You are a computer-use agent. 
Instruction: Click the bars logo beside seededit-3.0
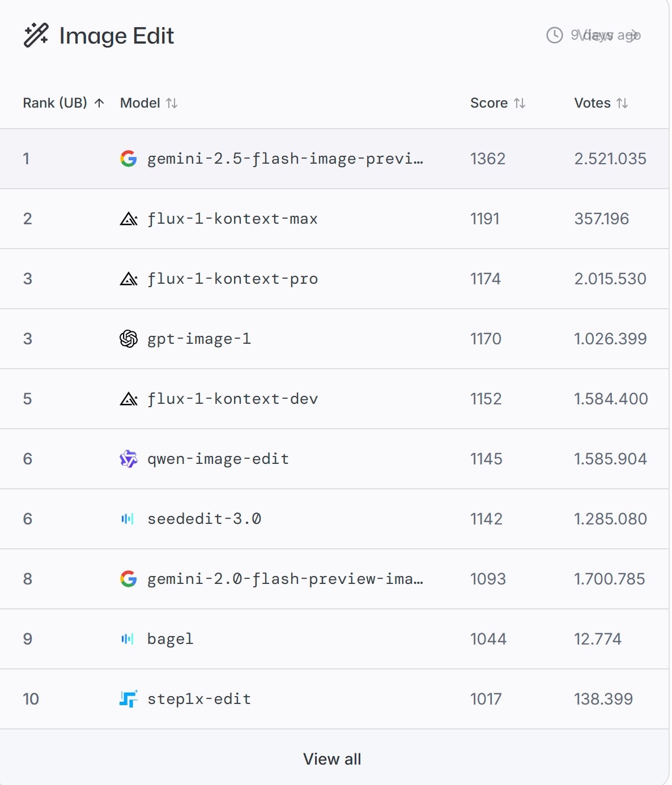[127, 519]
